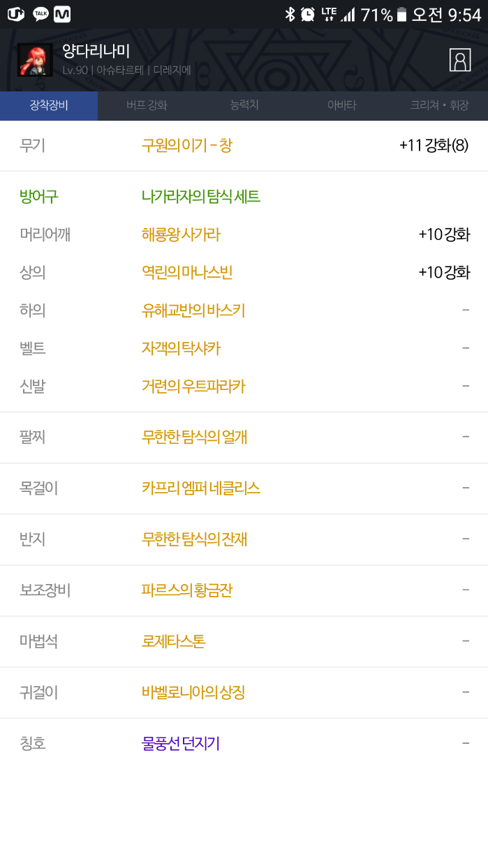This screenshot has height=868, width=488.
Task: Tap the LTE signal indicator
Action: click(329, 14)
